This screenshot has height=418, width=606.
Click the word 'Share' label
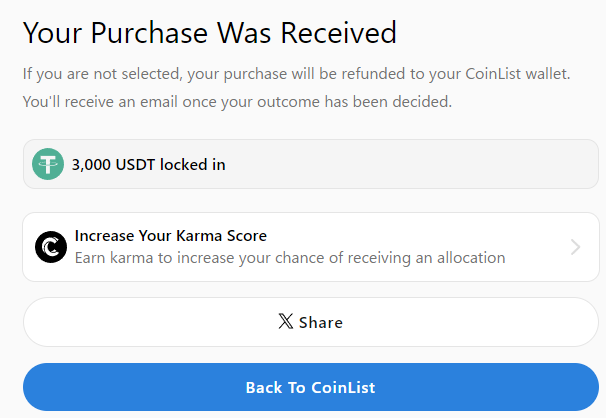click(321, 323)
